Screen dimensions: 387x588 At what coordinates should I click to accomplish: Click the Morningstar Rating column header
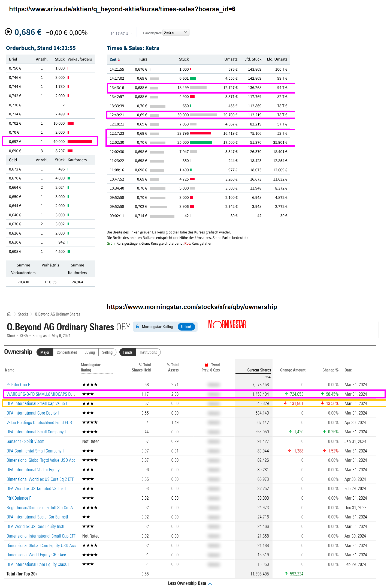[x=91, y=367]
